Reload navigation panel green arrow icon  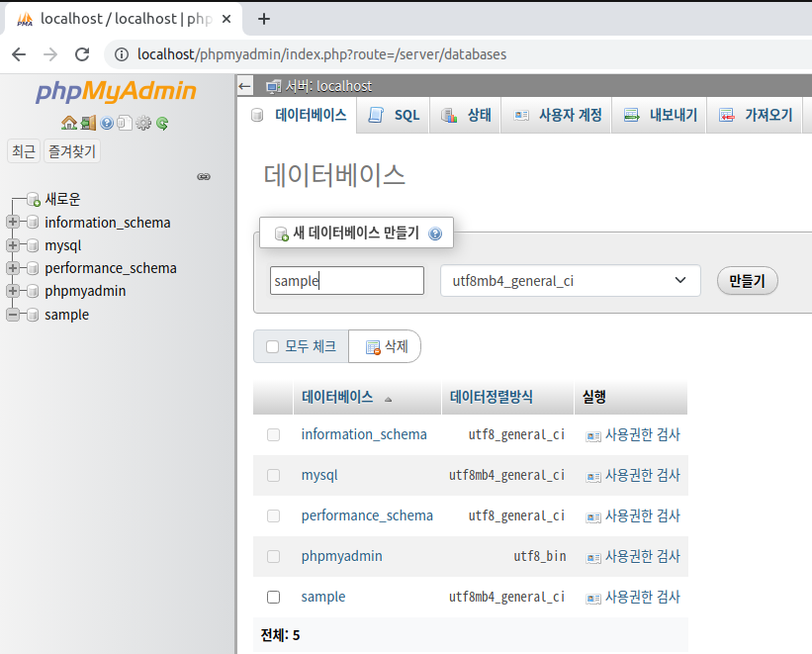162,123
